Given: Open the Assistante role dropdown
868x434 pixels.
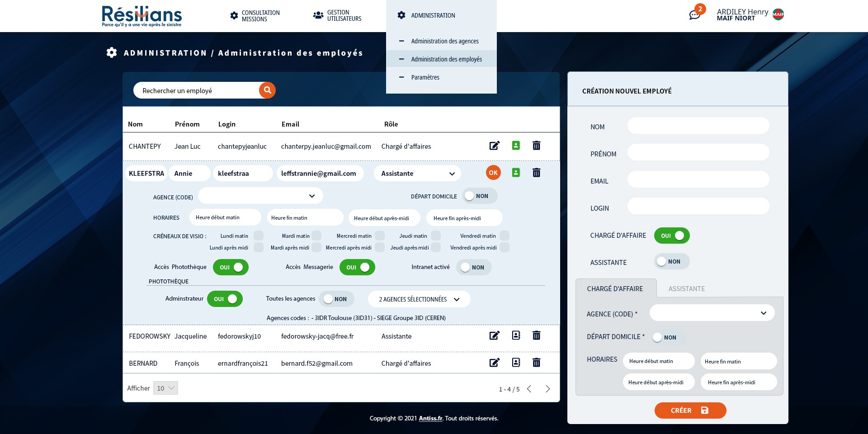Looking at the screenshot, I should (x=417, y=173).
